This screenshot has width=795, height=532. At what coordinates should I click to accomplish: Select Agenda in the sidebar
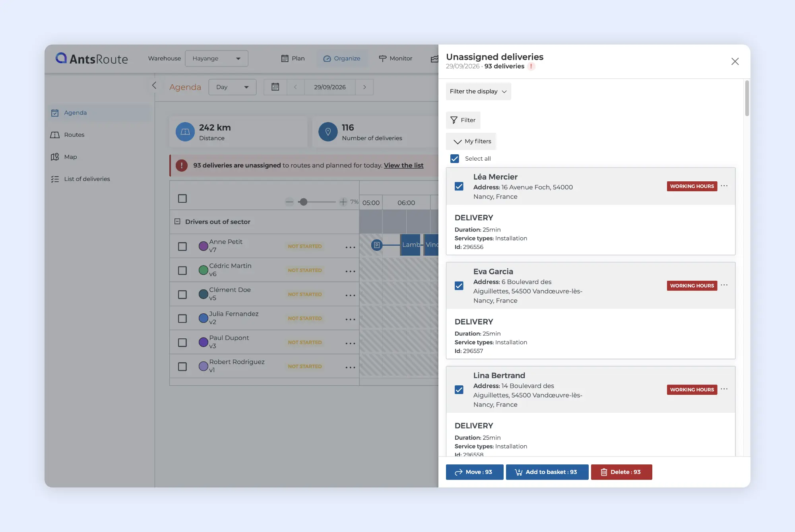point(99,113)
